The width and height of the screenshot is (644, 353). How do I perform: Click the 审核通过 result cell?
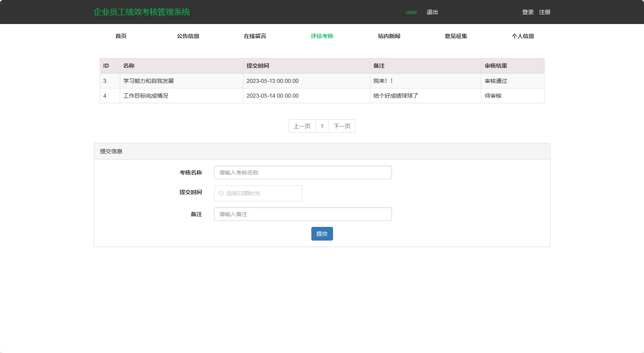point(513,81)
